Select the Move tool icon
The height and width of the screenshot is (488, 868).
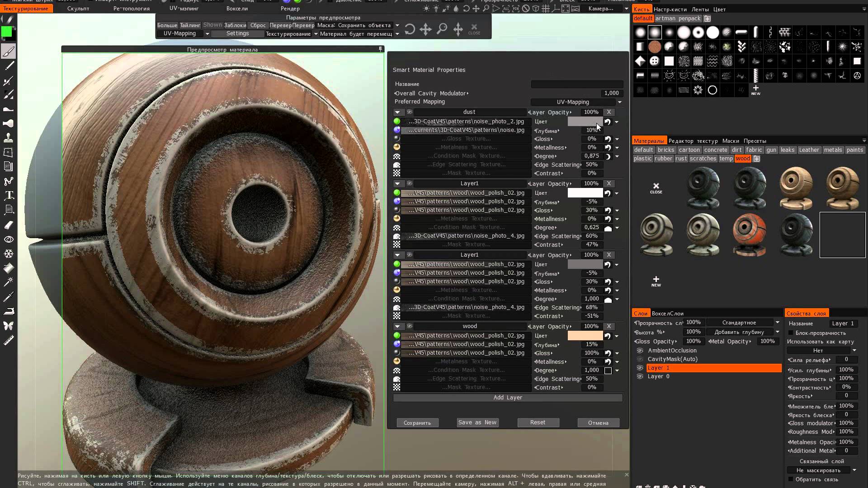tap(426, 29)
